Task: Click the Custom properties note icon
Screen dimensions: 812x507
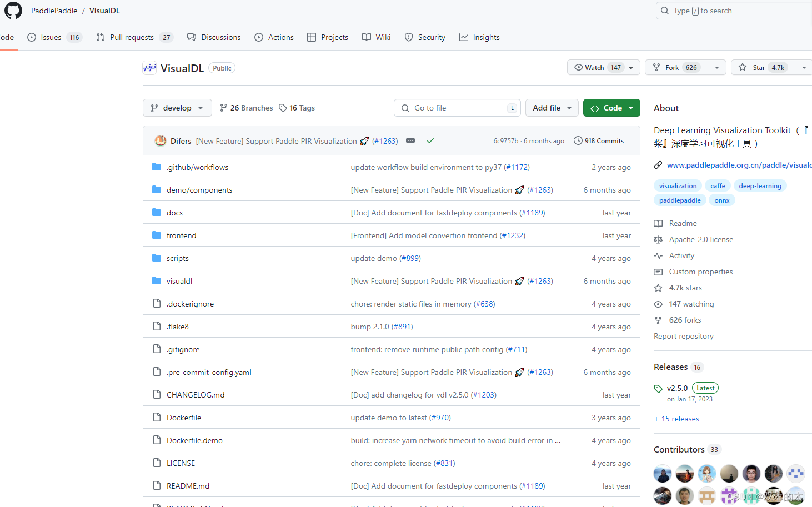Action: coord(658,272)
